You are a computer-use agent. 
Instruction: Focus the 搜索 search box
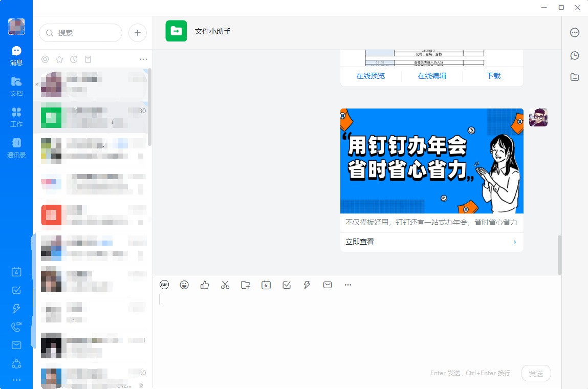(x=81, y=33)
